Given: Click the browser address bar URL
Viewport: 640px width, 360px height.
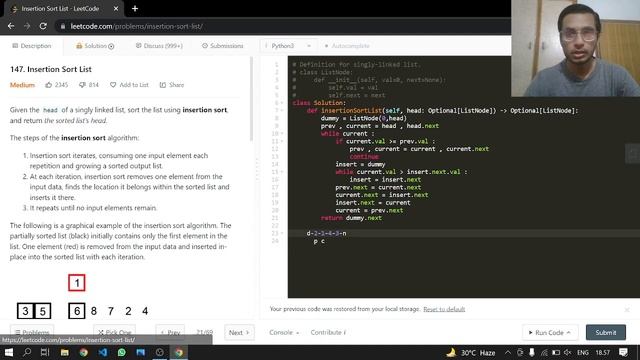Looking at the screenshot, I should click(x=136, y=26).
